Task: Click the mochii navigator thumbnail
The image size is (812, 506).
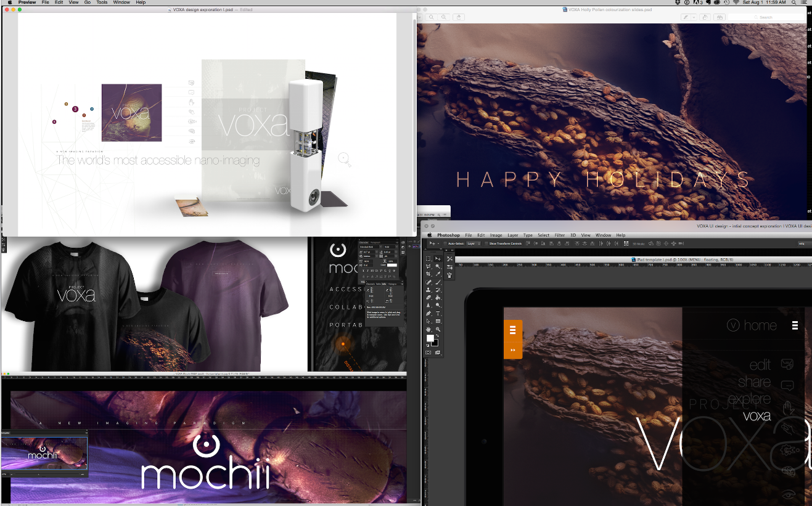Action: click(44, 453)
